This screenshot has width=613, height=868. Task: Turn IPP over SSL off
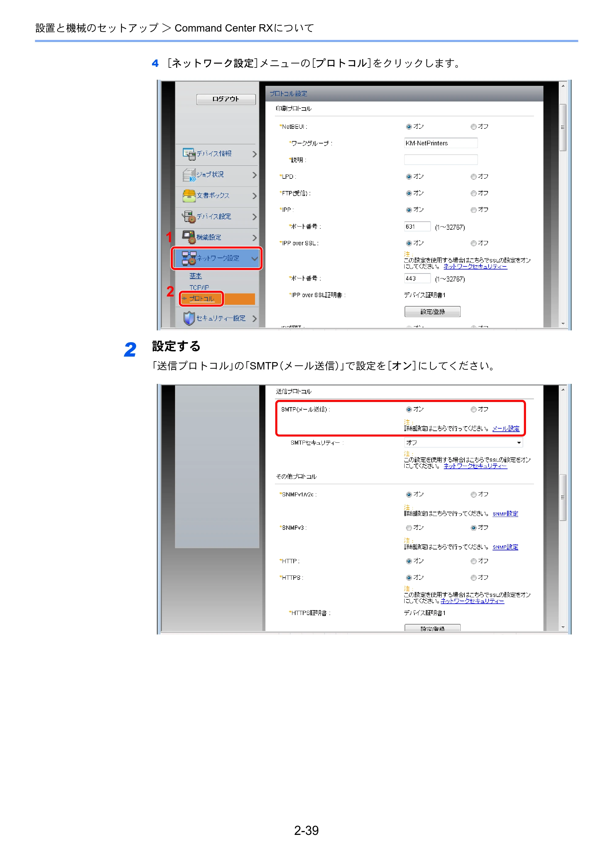point(473,243)
